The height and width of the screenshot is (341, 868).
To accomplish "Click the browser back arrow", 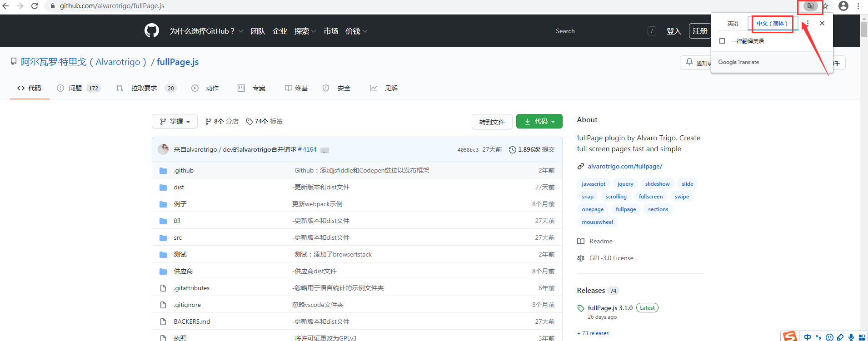I will click(x=6, y=6).
